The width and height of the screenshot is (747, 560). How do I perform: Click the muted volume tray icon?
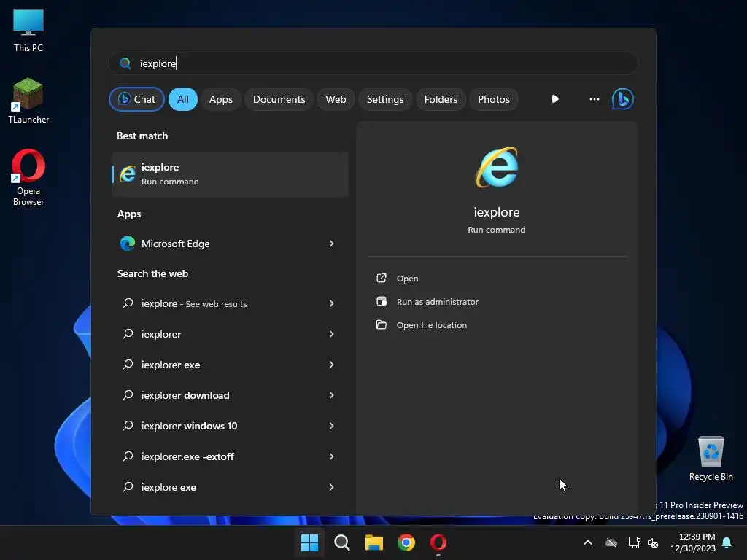[x=653, y=542]
